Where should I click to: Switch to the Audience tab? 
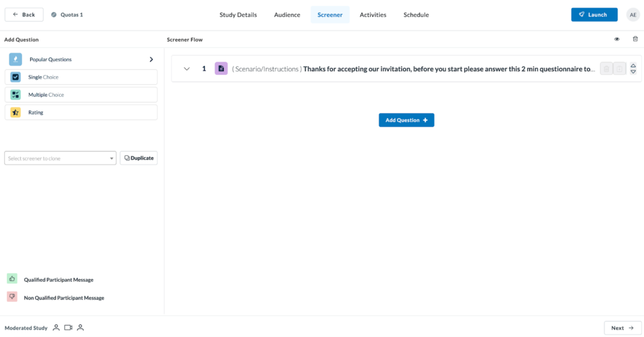pyautogui.click(x=287, y=14)
